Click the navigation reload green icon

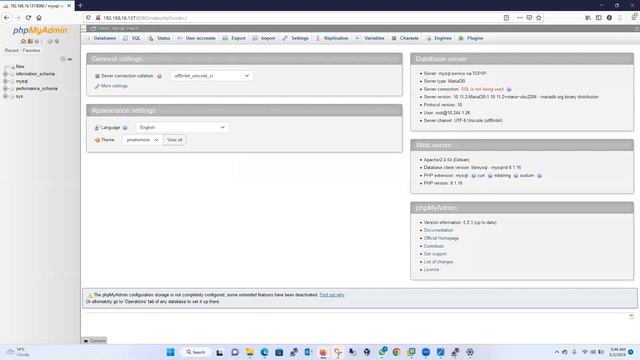[57, 41]
